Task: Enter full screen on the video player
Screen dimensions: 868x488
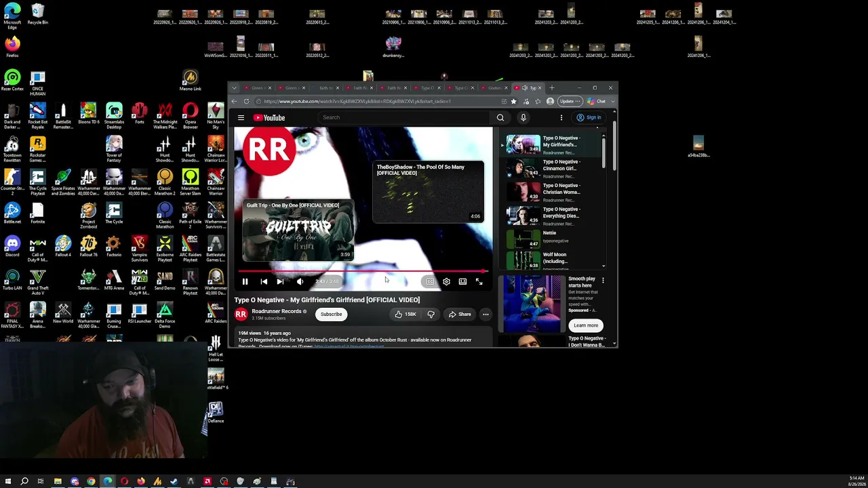Action: 479,281
